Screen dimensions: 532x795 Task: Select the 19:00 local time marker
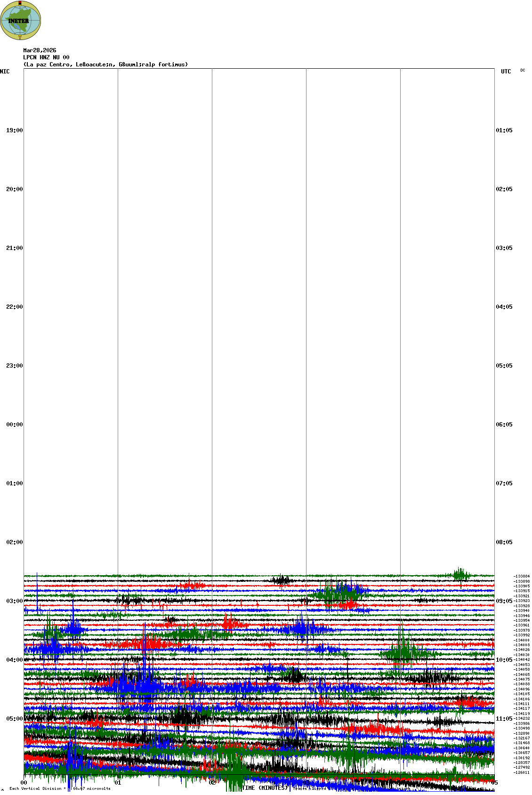[x=14, y=130]
